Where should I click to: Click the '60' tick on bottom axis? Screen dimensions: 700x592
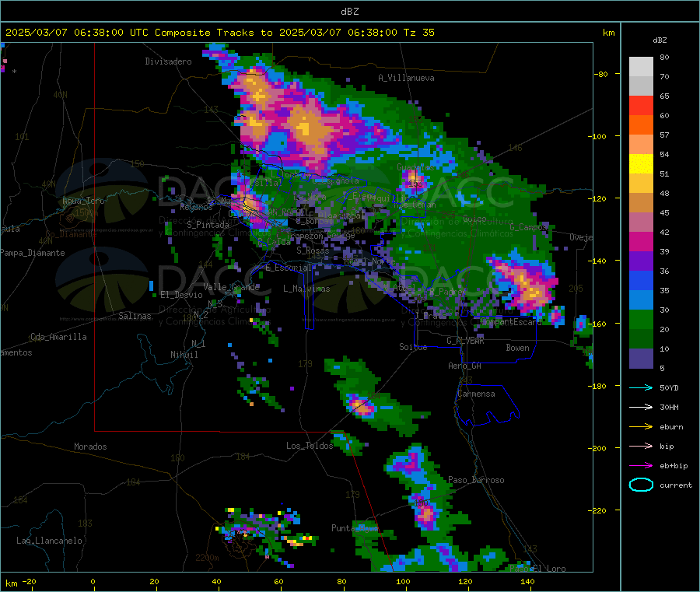tap(278, 581)
